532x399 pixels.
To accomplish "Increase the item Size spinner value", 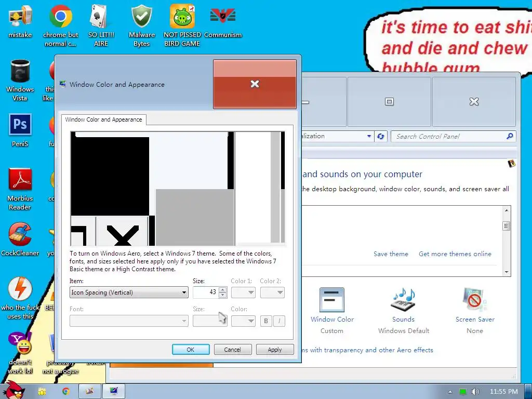I will click(222, 290).
